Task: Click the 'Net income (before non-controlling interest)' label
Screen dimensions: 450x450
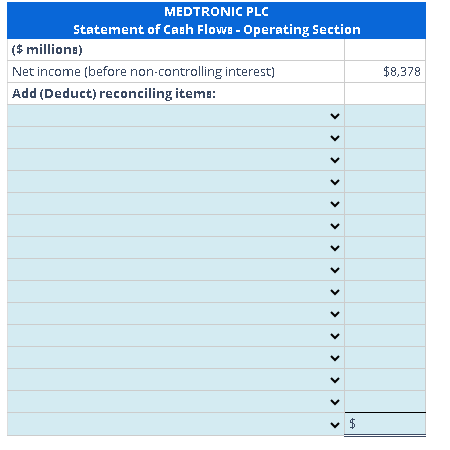Action: pyautogui.click(x=143, y=72)
